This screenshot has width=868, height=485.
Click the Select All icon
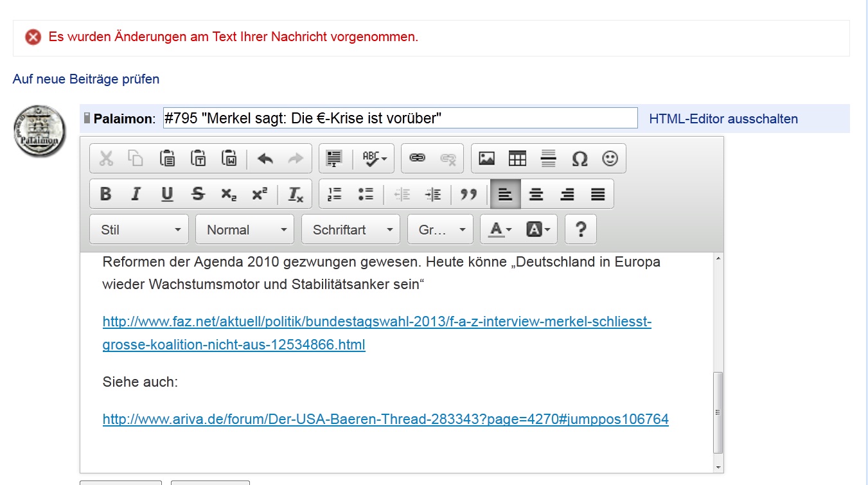coord(334,159)
